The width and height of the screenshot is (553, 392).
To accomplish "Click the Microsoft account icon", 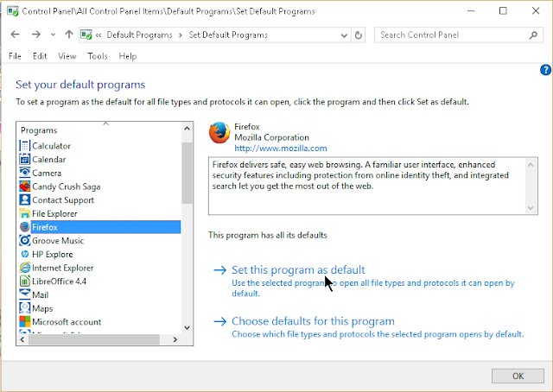I will [25, 322].
